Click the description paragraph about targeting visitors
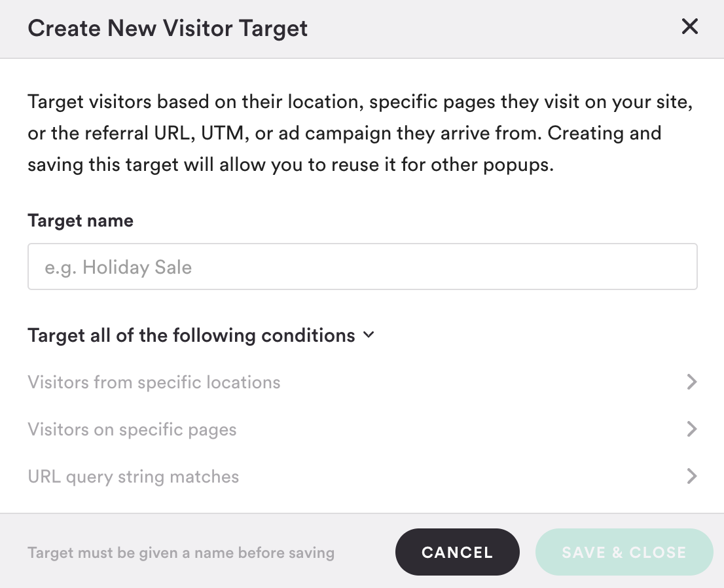Screen dimensions: 724x588 pos(360,133)
